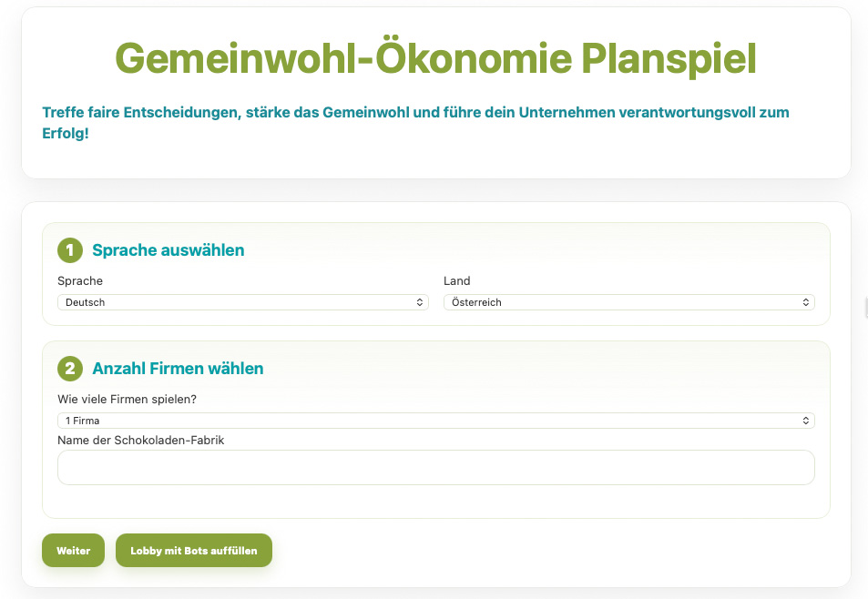The image size is (868, 599).
Task: Click the up-down arrows of Sprache selector
Action: point(419,302)
